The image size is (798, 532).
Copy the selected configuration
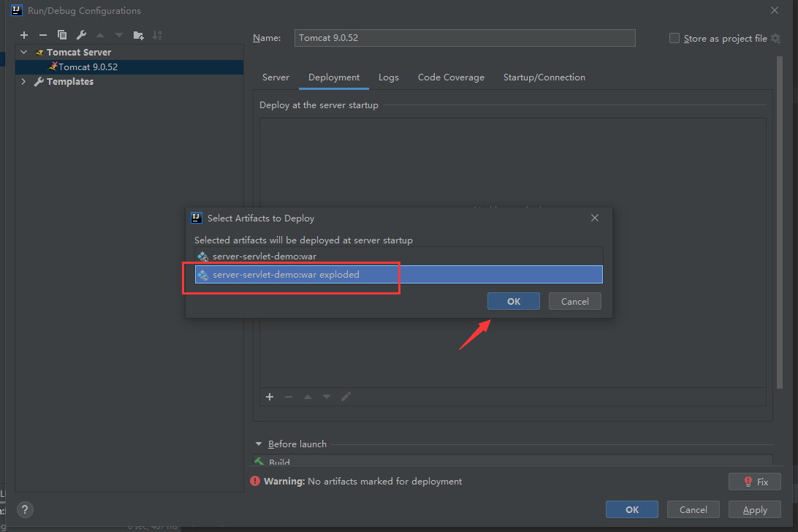click(x=62, y=35)
